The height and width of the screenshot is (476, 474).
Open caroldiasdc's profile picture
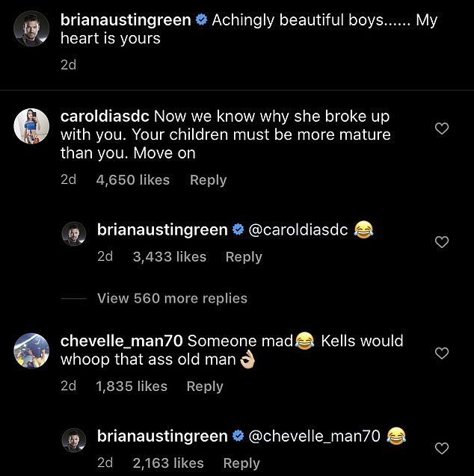[x=31, y=124]
